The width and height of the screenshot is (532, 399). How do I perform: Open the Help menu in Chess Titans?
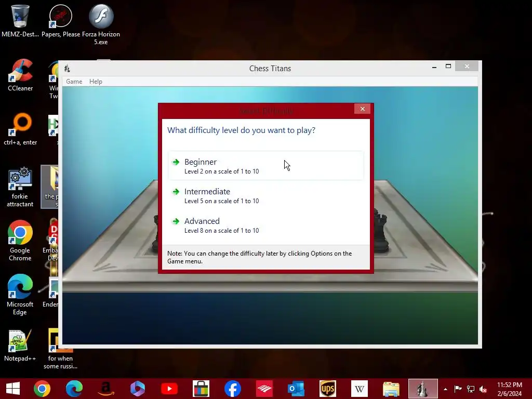click(x=96, y=82)
